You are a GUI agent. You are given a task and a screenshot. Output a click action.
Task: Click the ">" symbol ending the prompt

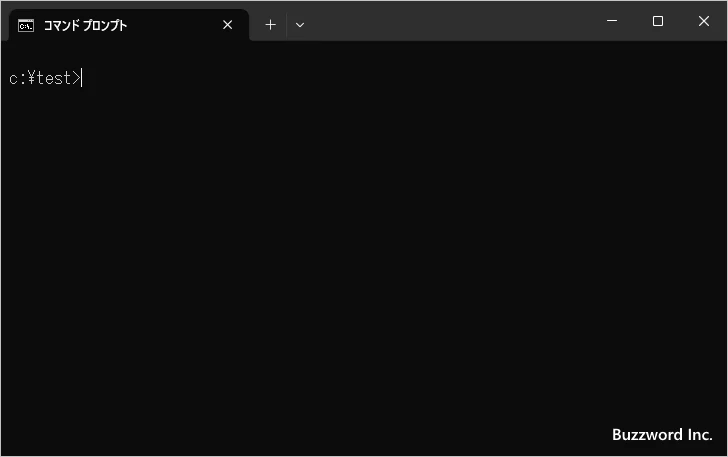click(x=75, y=78)
